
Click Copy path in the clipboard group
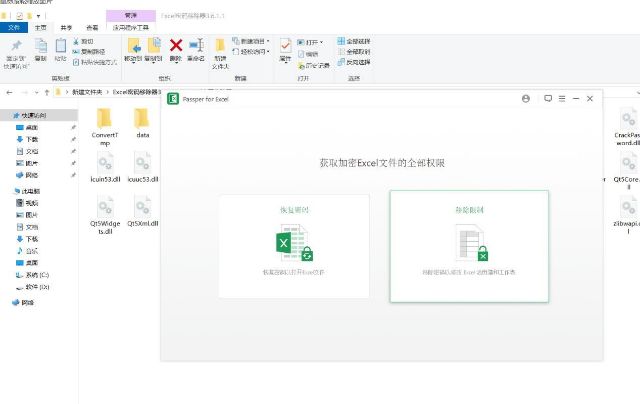pos(89,52)
